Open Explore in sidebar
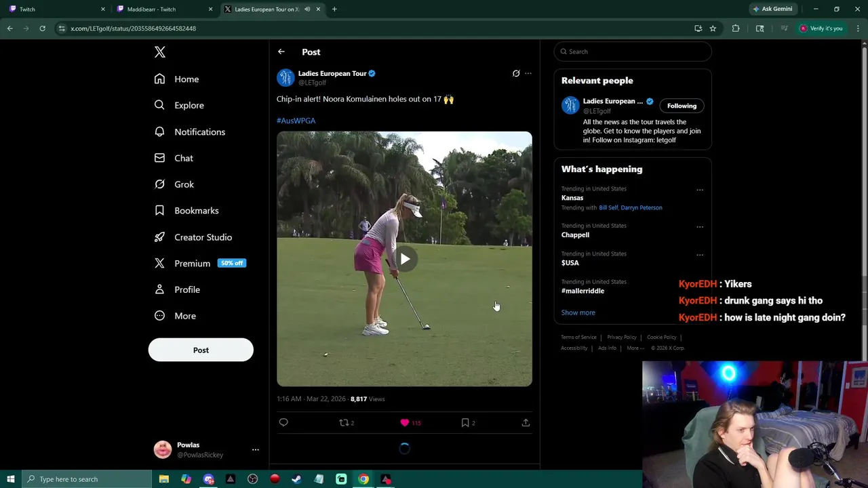The height and width of the screenshot is (488, 868). click(179, 105)
